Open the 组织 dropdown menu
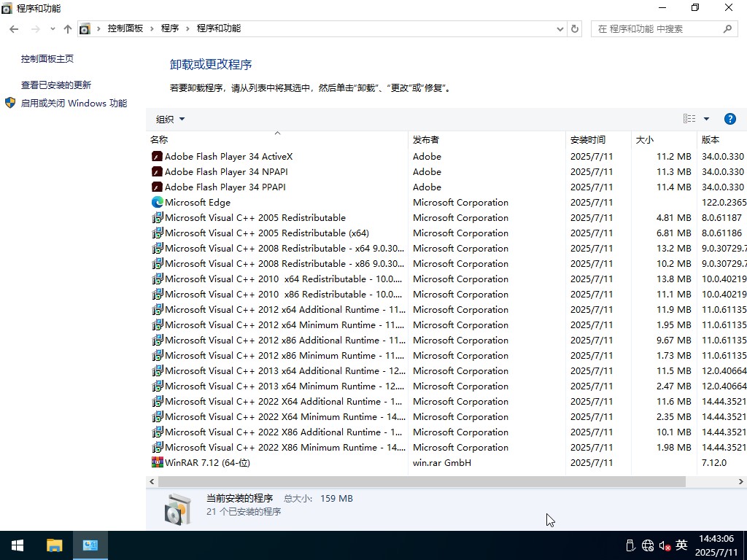 (169, 118)
